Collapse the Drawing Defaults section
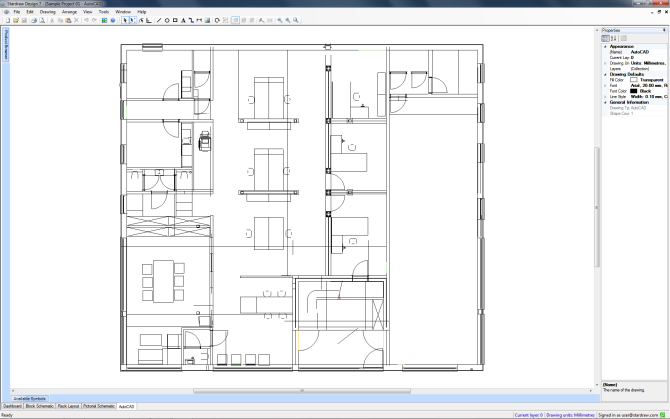The height and width of the screenshot is (419, 670). [604, 73]
